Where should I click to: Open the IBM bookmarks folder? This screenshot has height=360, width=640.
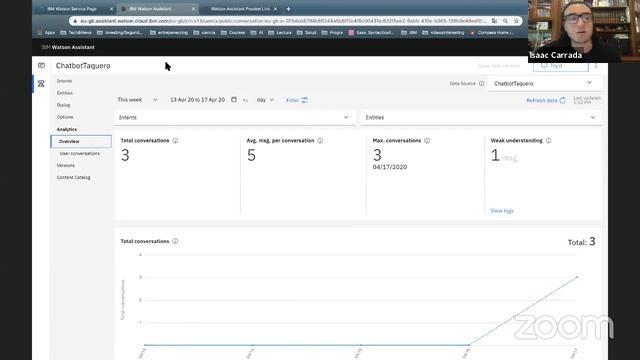coord(409,32)
